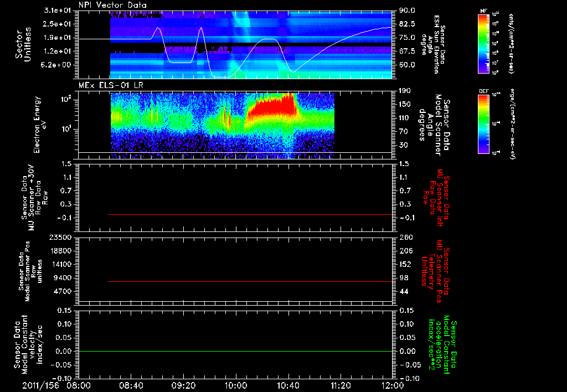Viewport: 567px width, 392px height.
Task: Click the "75.0" Sun Elevation tick value
Action: 407,38
